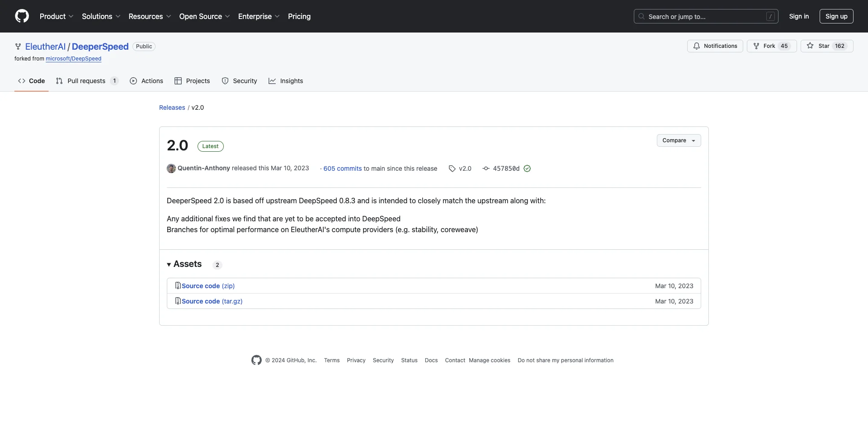
Task: Star the DeeperSpeed repository
Action: [827, 46]
